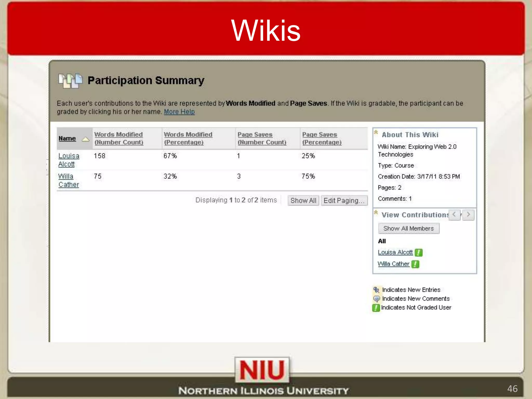The height and width of the screenshot is (399, 532).
Task: Click the 75% page saves value
Action: tap(308, 176)
